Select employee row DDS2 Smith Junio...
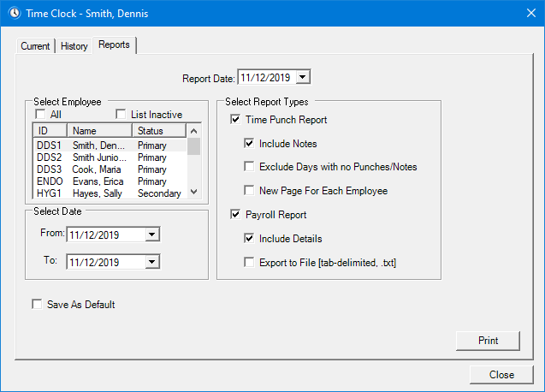545x392 pixels. click(110, 157)
